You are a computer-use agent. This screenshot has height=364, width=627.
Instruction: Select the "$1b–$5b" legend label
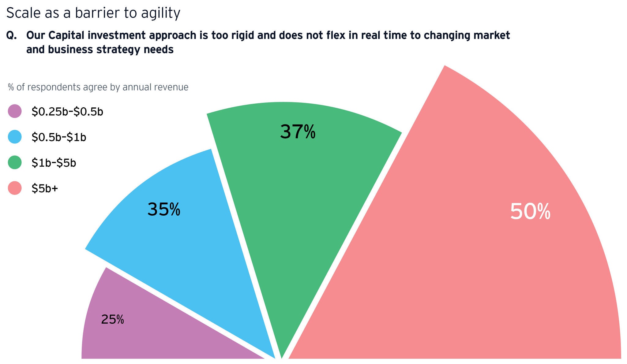tap(54, 163)
